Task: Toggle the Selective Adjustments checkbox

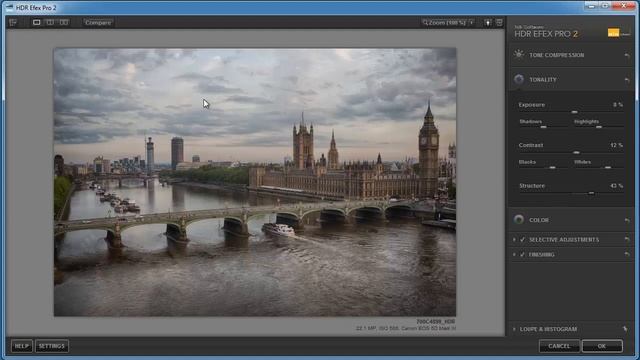Action: pos(522,240)
